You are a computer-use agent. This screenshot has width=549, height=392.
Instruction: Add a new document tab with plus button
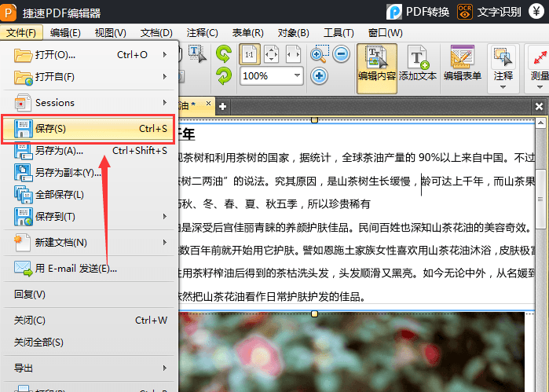click(x=223, y=106)
